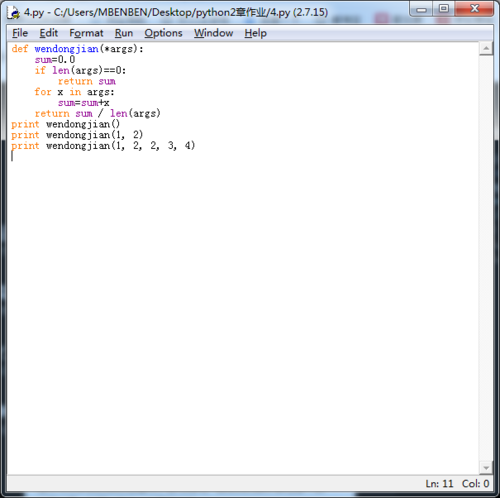Minimize the 4.py editor window
Screen dimensions: 500x498
pyautogui.click(x=421, y=9)
